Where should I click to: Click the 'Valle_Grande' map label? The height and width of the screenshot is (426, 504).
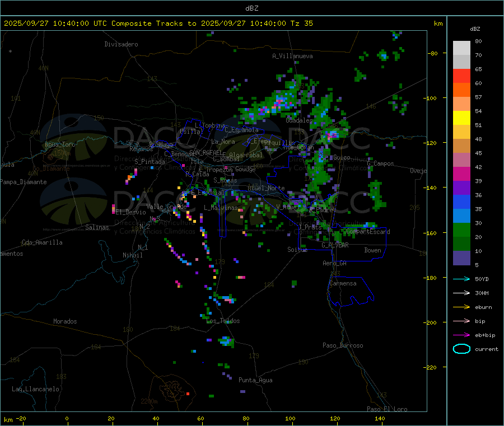click(x=166, y=207)
